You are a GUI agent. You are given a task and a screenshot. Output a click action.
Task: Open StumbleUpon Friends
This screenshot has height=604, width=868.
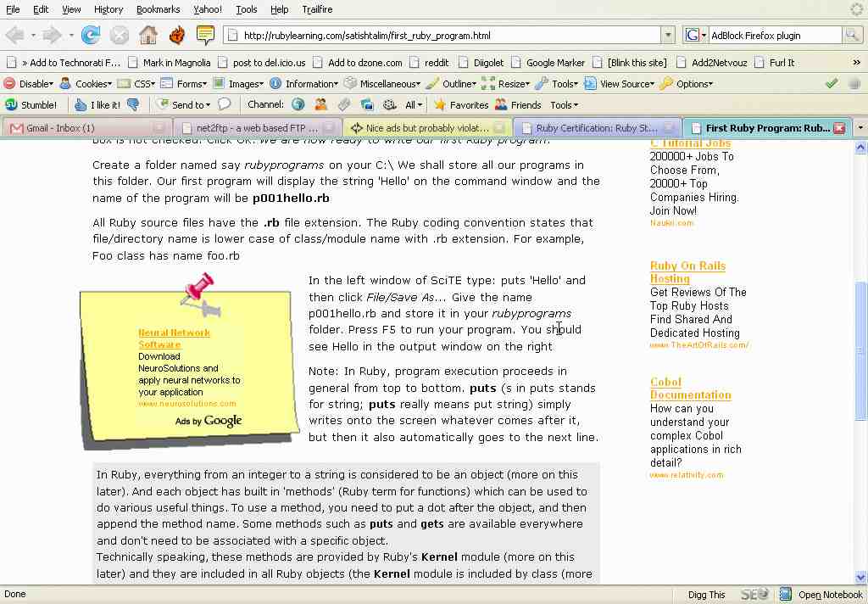click(518, 104)
